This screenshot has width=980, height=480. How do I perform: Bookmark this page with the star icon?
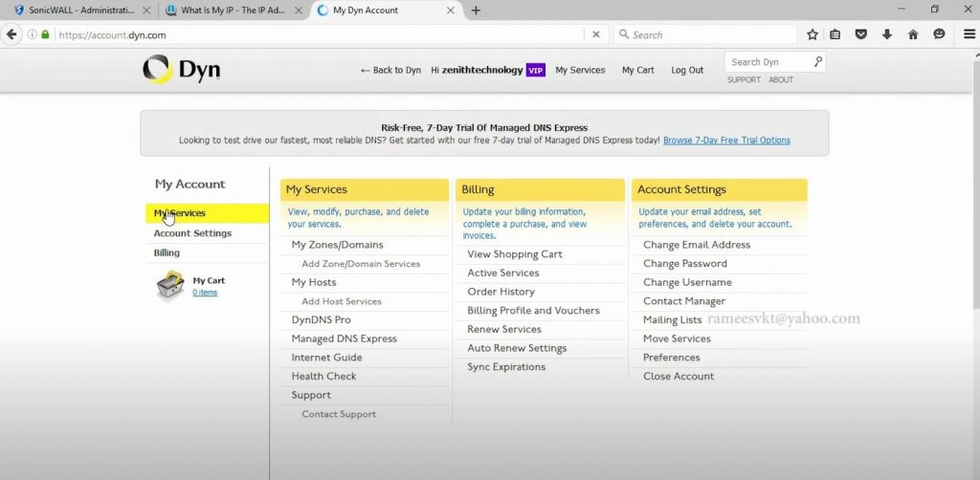tap(812, 35)
